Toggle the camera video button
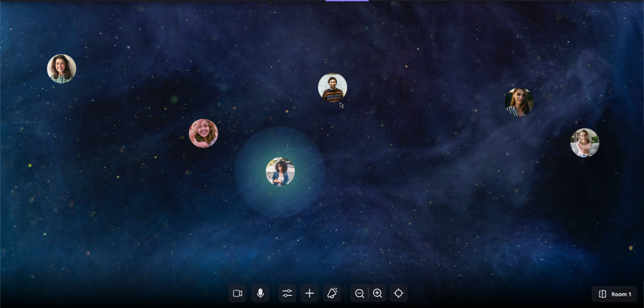 [238, 293]
